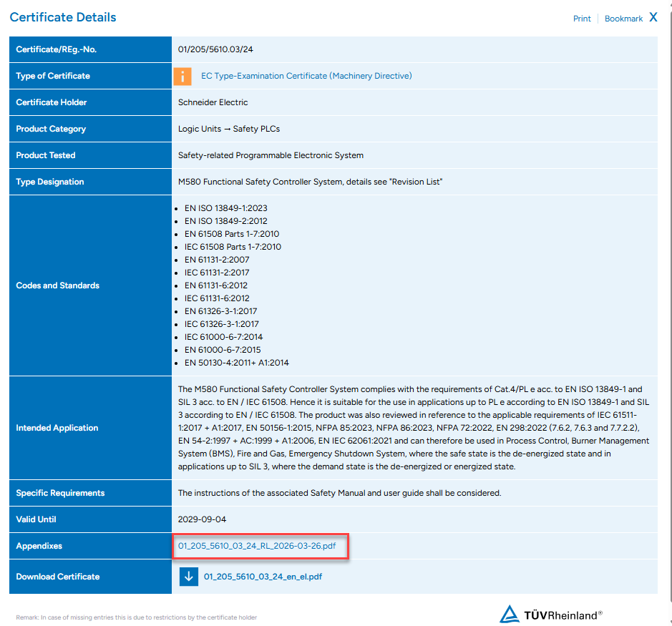Click standard IEC 61508 Parts 1-7:2010

point(233,247)
